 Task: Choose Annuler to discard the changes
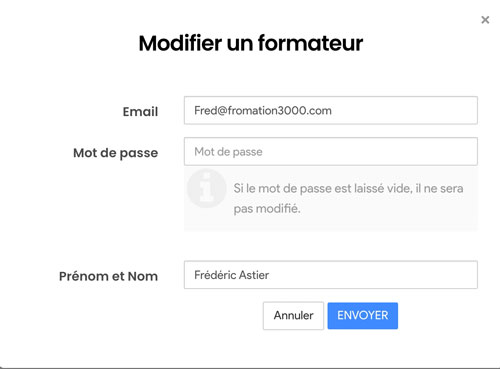click(293, 316)
